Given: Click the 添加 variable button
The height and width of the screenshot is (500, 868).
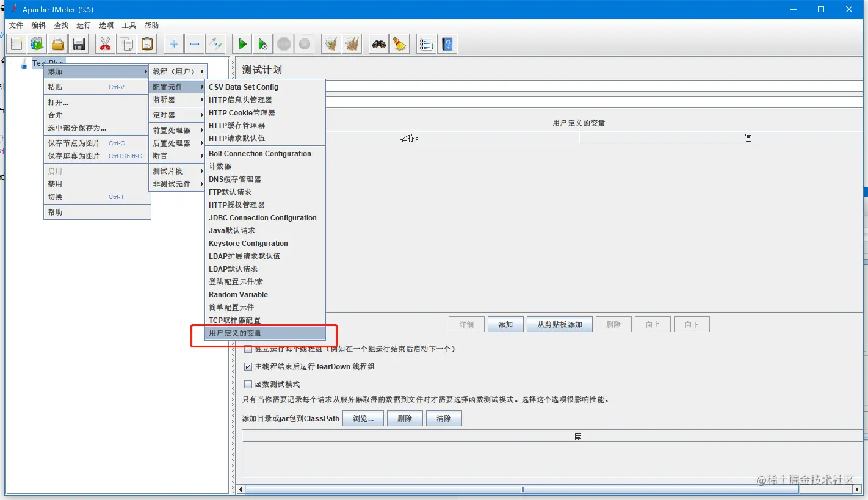Looking at the screenshot, I should (505, 324).
